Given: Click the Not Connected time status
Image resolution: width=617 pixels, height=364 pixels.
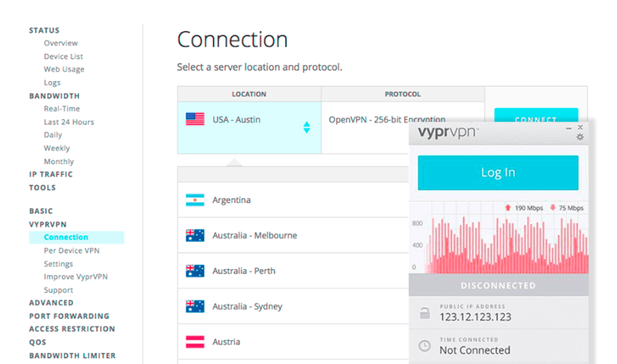Looking at the screenshot, I should point(475,350).
